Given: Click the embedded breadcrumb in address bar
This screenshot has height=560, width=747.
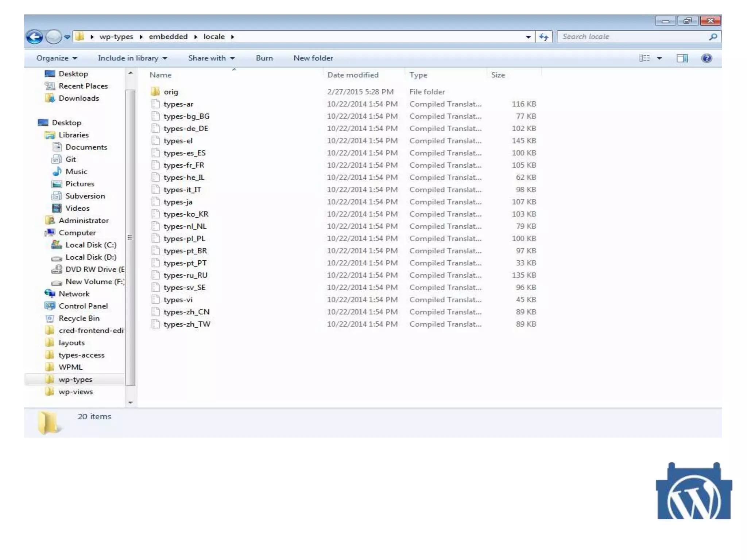Looking at the screenshot, I should click(168, 37).
